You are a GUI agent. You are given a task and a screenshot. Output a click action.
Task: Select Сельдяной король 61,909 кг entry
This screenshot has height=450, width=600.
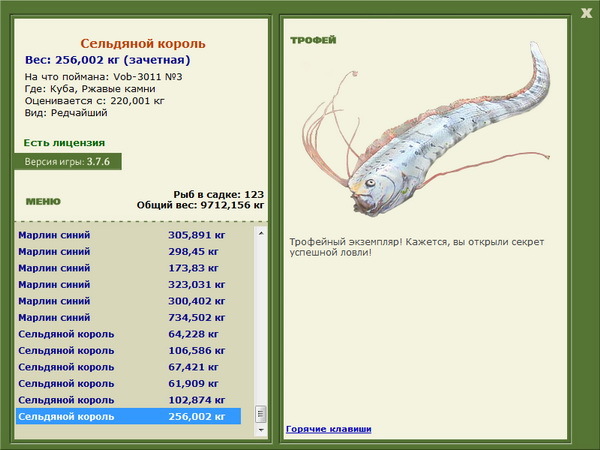coord(129,383)
